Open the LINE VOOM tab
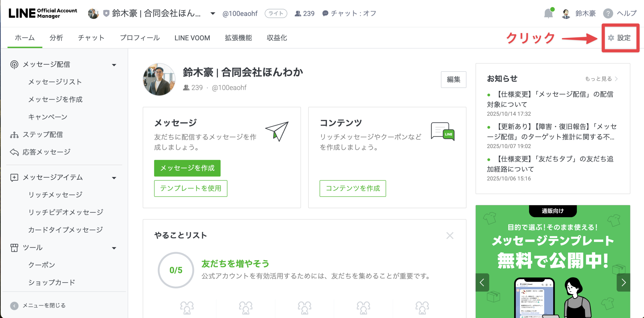The width and height of the screenshot is (644, 318). (x=192, y=38)
